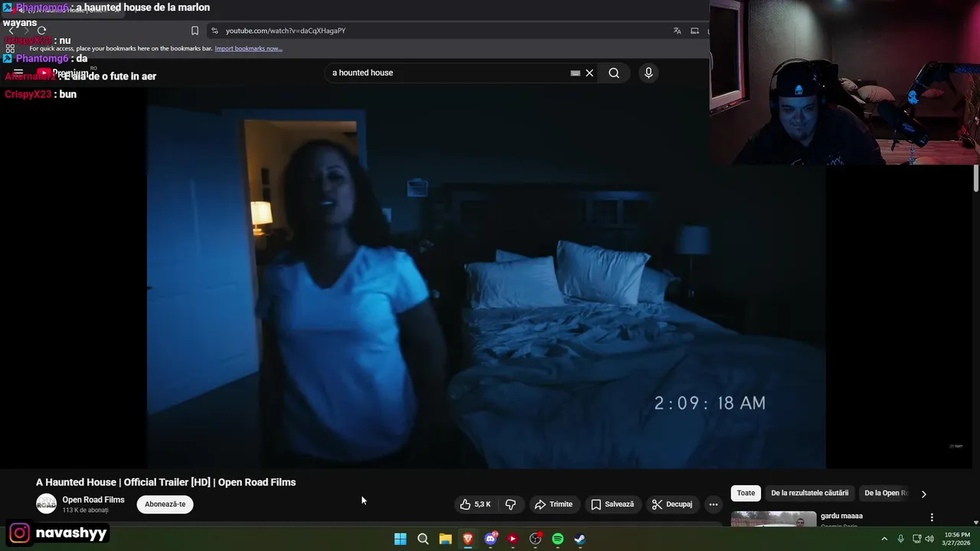The height and width of the screenshot is (551, 980).
Task: Show hidden system tray icons
Action: pyautogui.click(x=884, y=539)
